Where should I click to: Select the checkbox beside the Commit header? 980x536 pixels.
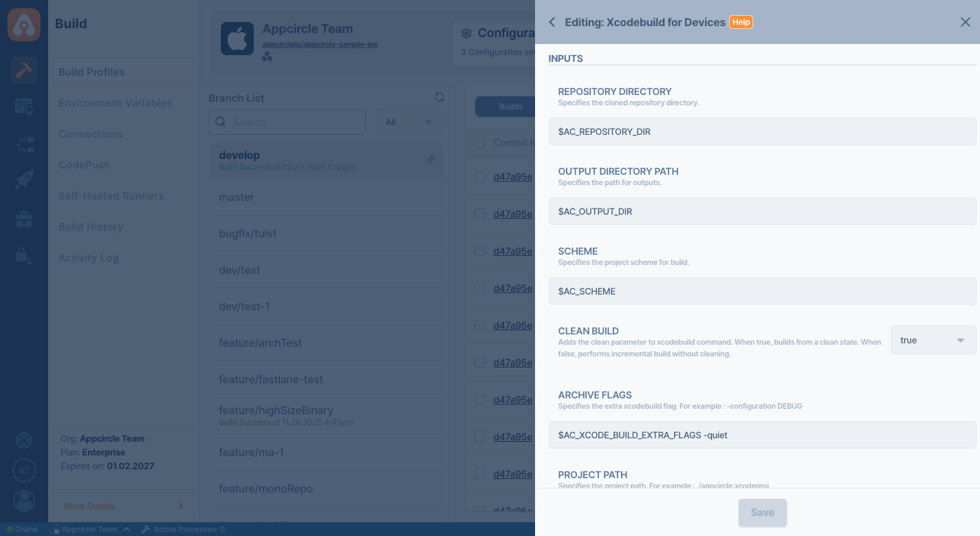(479, 142)
